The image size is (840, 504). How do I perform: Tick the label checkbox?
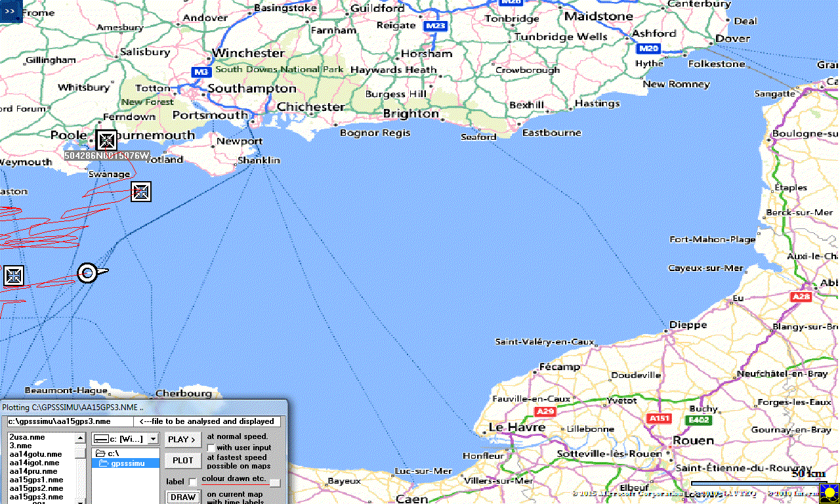[x=192, y=482]
